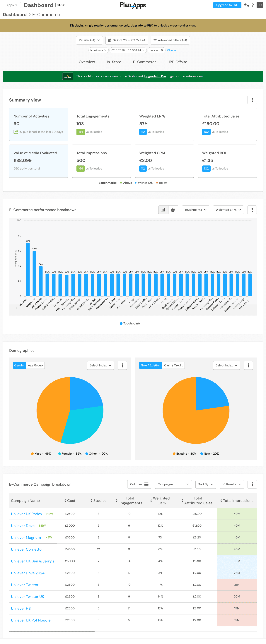The width and height of the screenshot is (266, 644).
Task: Open the Retailer (+1) dropdown
Action: (89, 40)
